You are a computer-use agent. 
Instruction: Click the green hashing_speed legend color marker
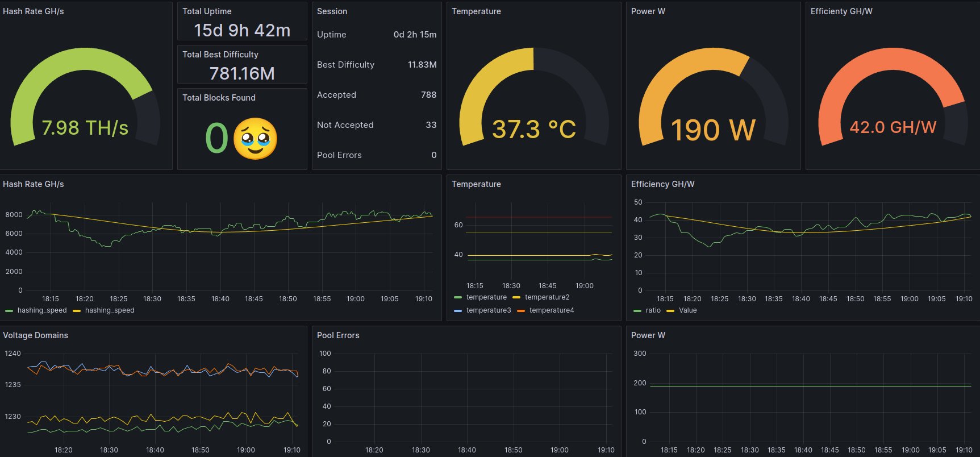[9, 311]
